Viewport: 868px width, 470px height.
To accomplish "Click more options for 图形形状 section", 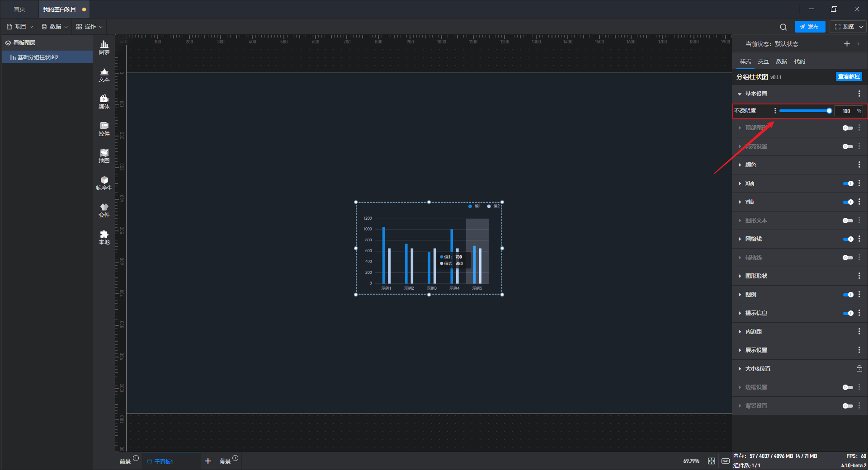I will (x=859, y=276).
